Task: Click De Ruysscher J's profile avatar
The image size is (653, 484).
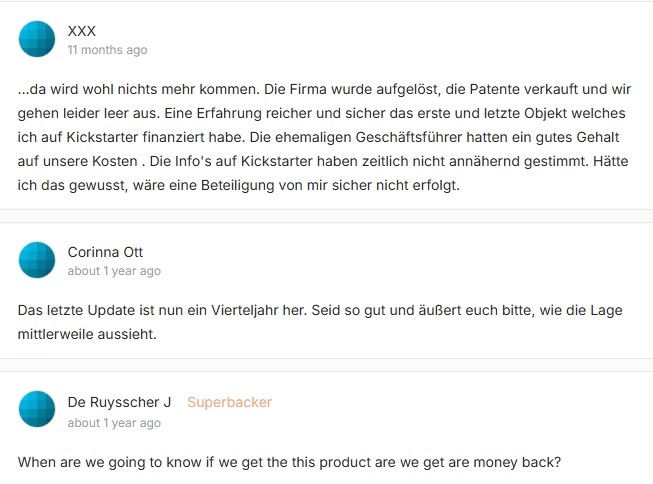Action: coord(37,411)
